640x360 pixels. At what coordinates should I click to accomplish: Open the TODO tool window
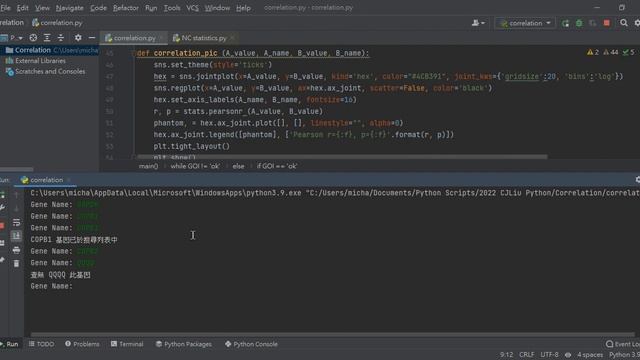41,344
